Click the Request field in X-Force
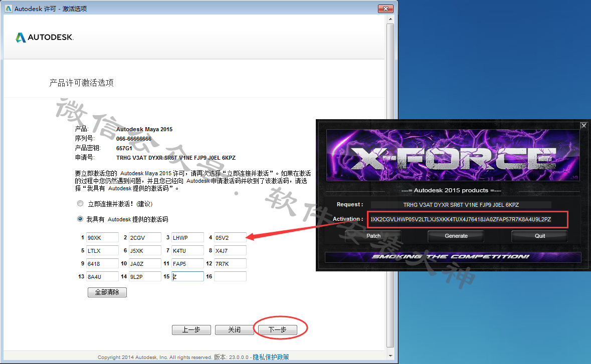Screen dimensions: 591x364 461,205
